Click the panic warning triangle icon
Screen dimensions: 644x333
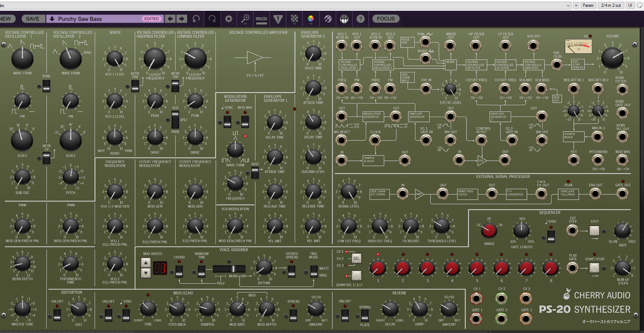click(278, 19)
